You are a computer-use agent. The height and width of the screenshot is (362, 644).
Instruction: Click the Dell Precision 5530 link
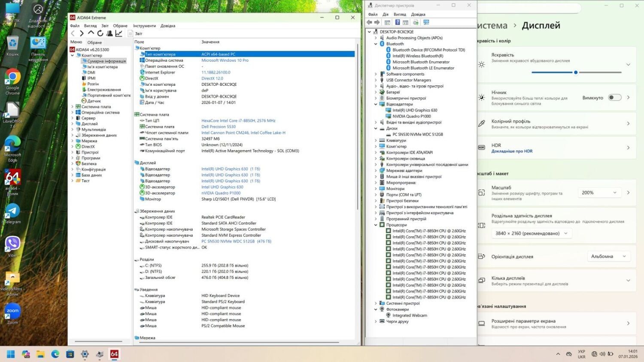(x=218, y=127)
